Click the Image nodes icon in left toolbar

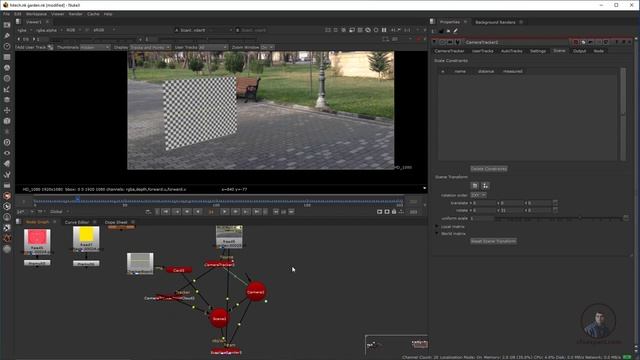(x=7, y=25)
